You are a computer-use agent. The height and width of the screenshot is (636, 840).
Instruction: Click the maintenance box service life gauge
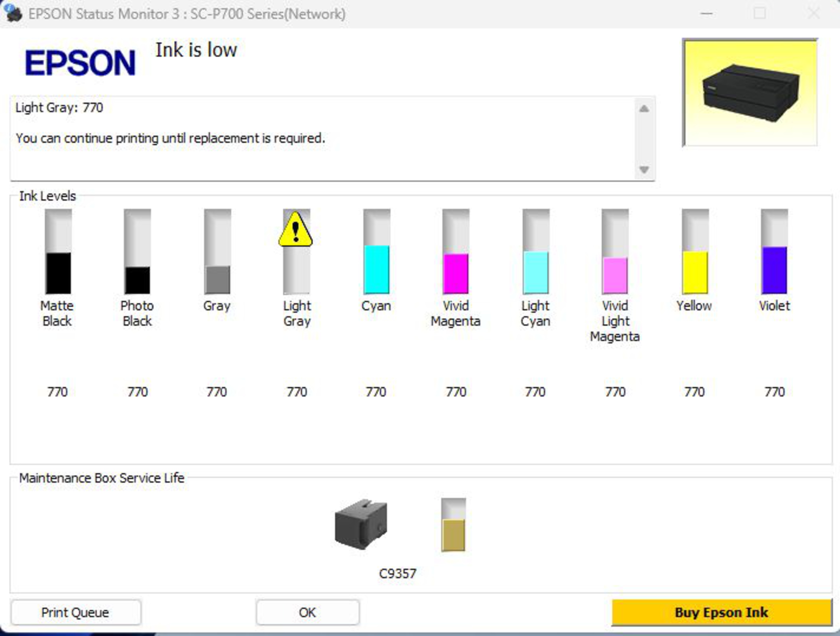click(453, 525)
